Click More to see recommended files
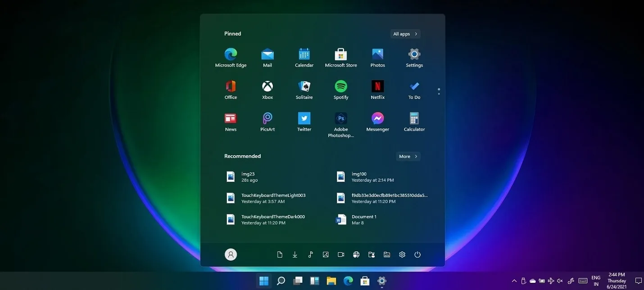Screen dimensions: 644x290 408,156
